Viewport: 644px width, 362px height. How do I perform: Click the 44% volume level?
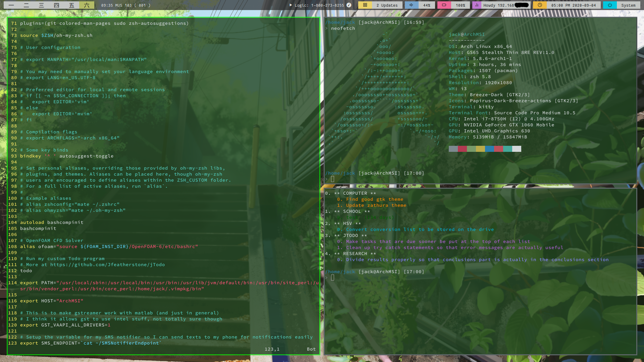point(427,5)
